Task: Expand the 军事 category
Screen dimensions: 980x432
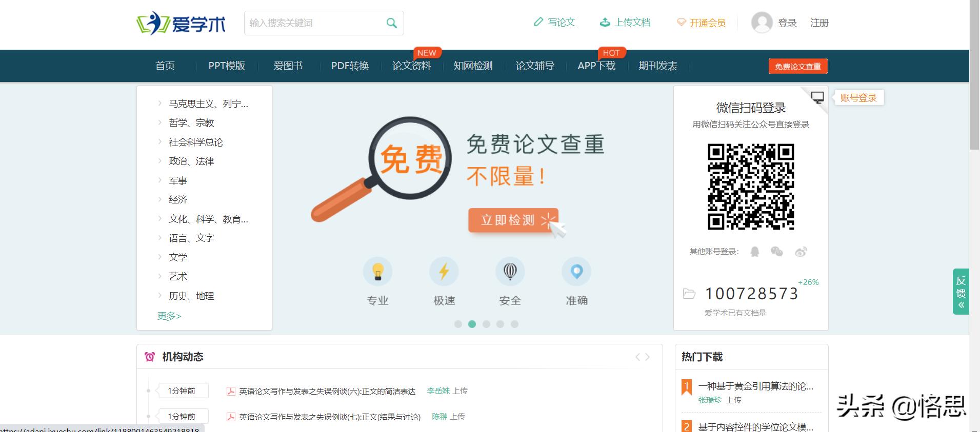Action: click(x=178, y=180)
